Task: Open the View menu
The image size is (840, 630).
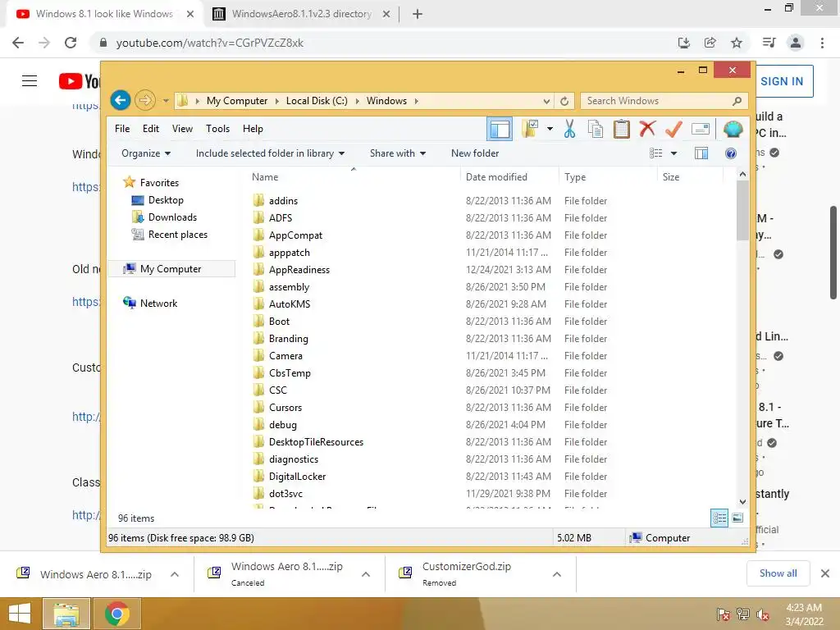Action: coord(182,129)
